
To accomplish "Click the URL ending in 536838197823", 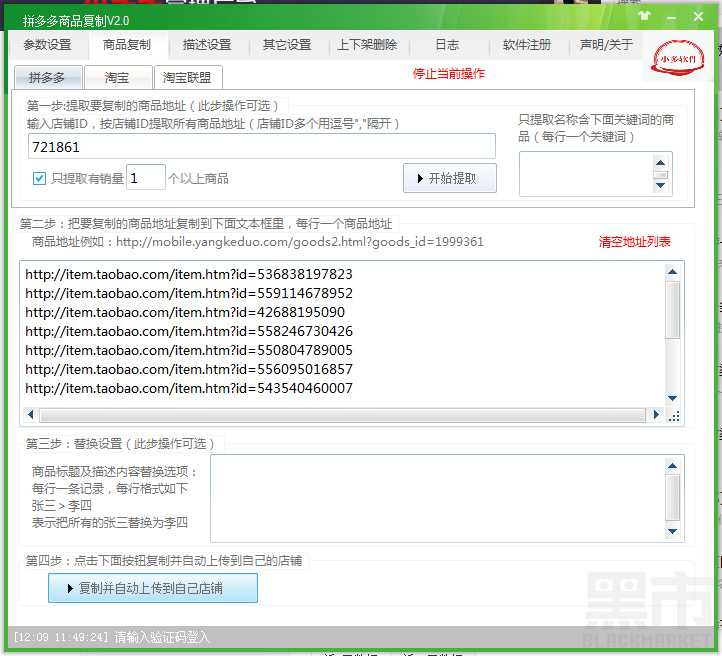I will tap(189, 274).
